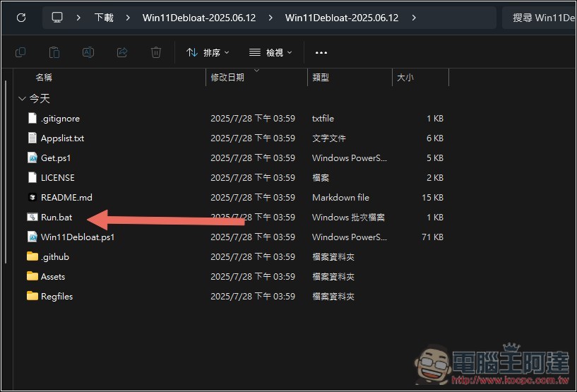Click the navigation pane vertical scrollbar
Image resolution: width=577 pixels, height=392 pixels.
6,172
